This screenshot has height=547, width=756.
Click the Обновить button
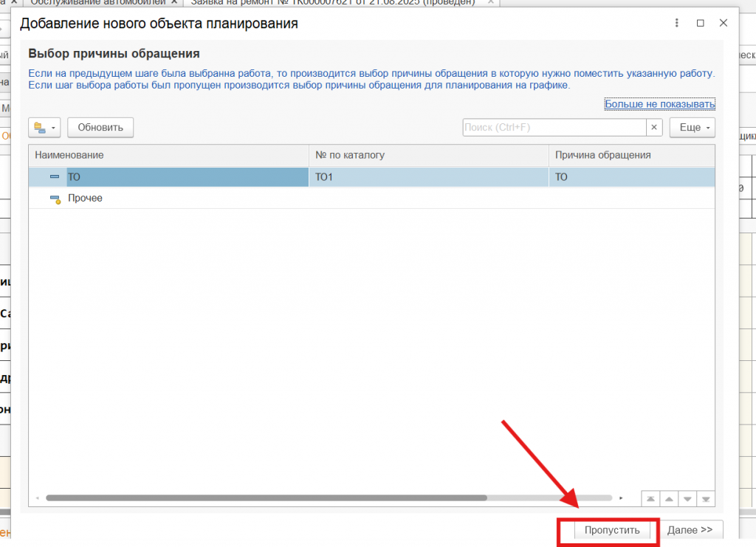(x=100, y=128)
